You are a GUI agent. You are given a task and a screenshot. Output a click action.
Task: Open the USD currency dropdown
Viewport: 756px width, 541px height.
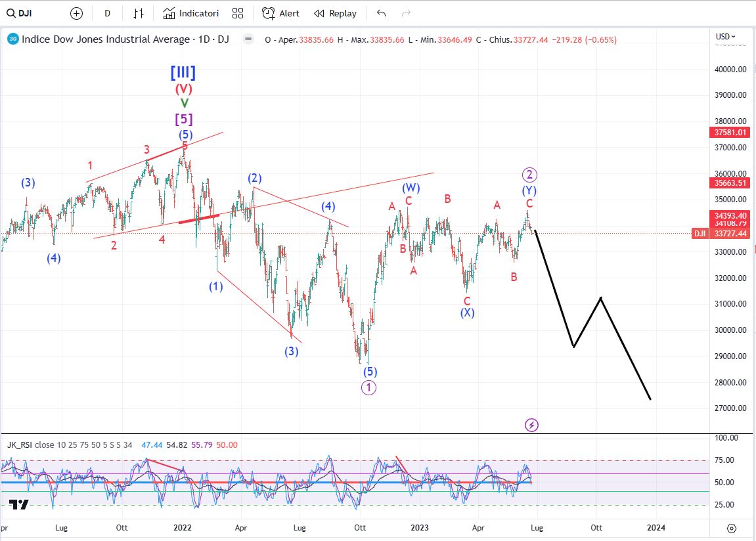(726, 37)
